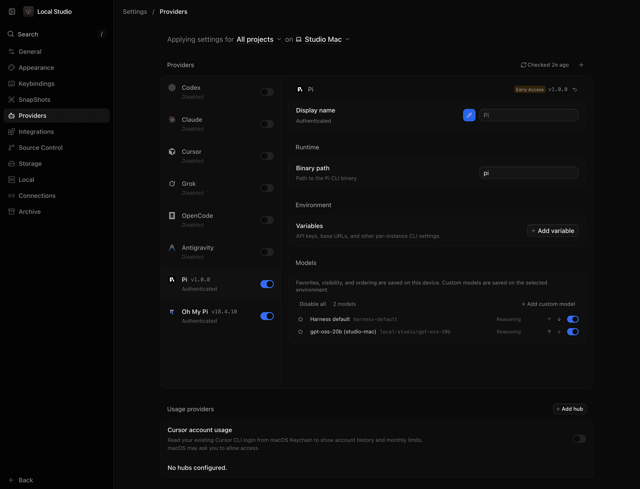Click Add custom model

(548, 304)
